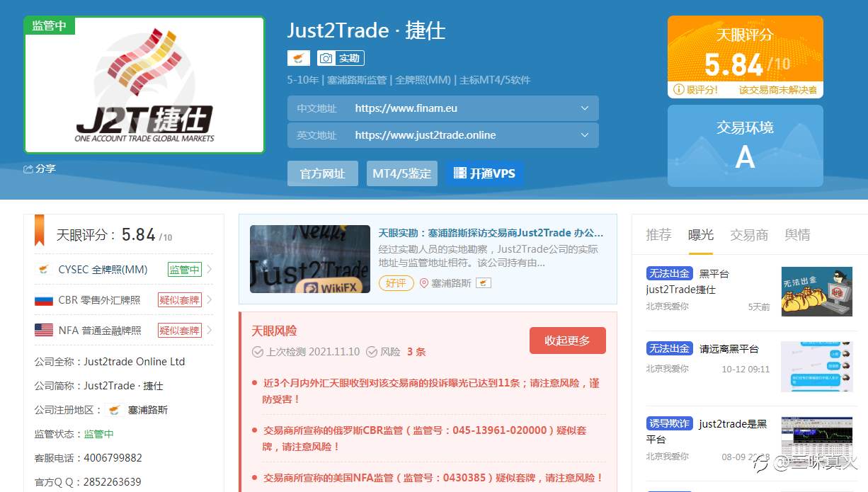The image size is (868, 492).
Task: Click the 疑似套牌 tag in CBR row
Action: [180, 300]
